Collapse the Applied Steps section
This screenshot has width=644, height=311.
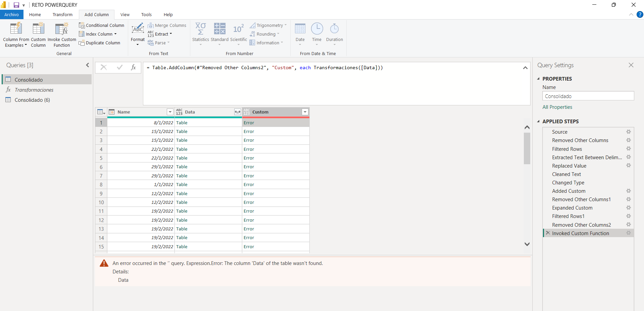538,122
